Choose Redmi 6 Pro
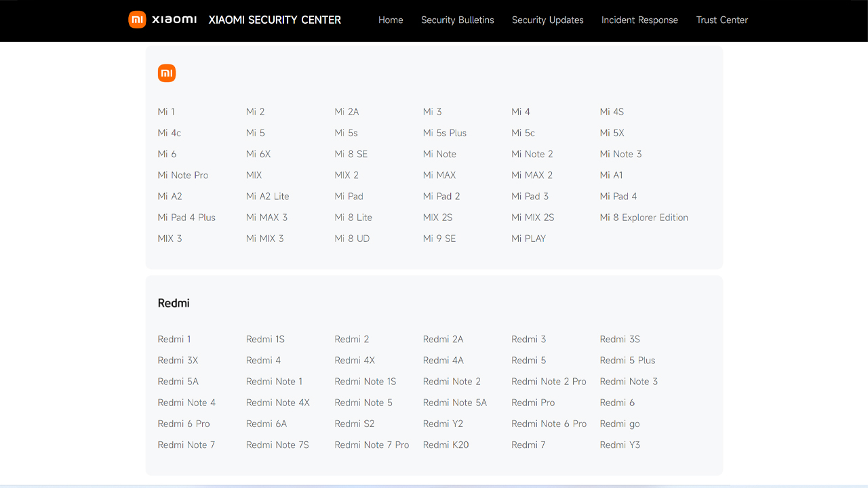 click(x=184, y=423)
